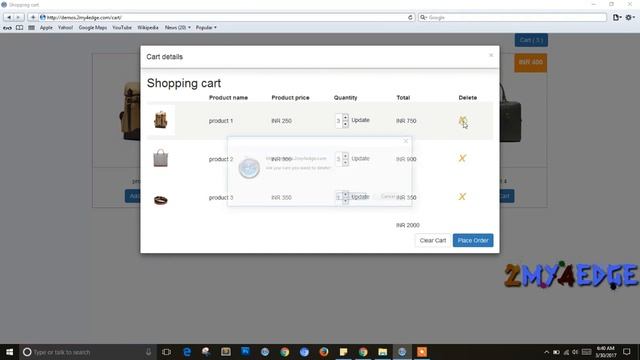Open the page menu icon in toolbar
The image size is (640, 360).
pyautogui.click(x=617, y=17)
